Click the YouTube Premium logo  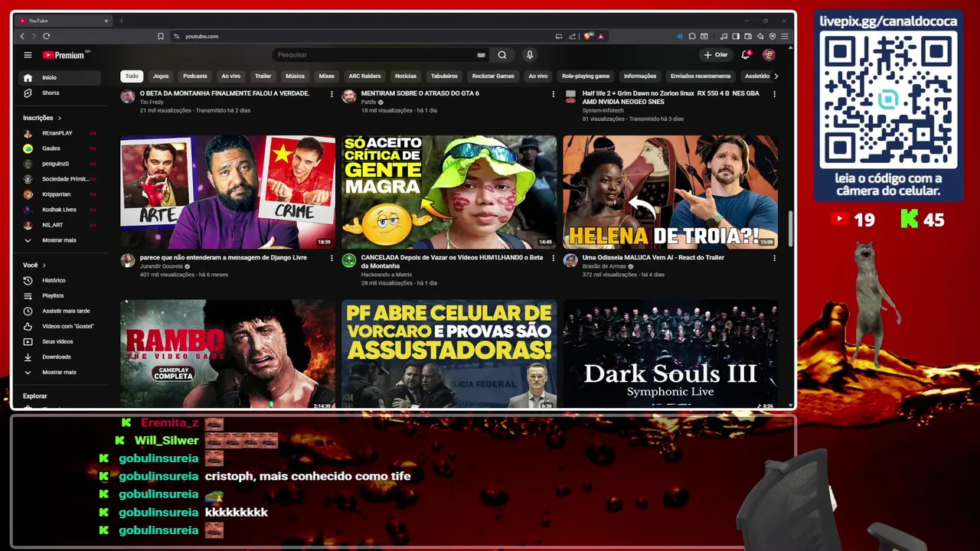tap(66, 55)
